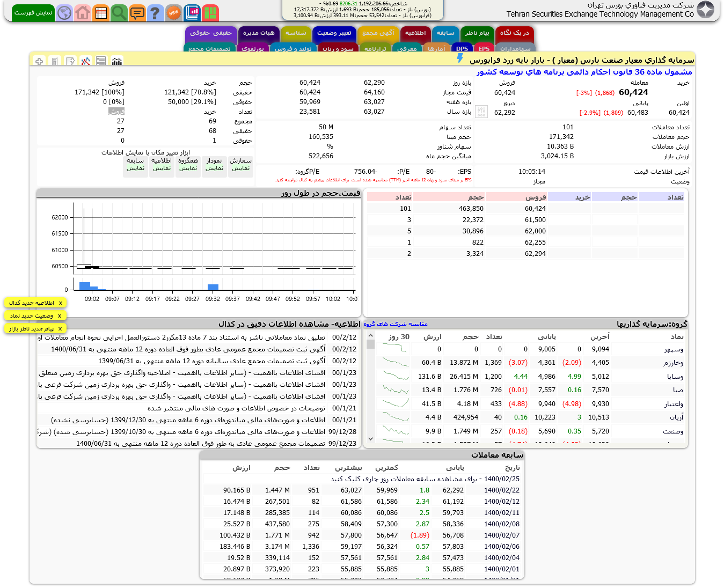
Task: Click the plus icon in yellow title bar
Action: click(x=39, y=61)
